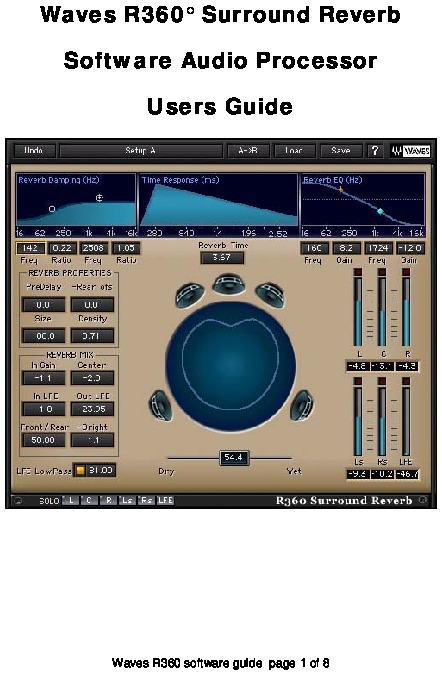Viewport: 442px width, 675px height.
Task: Select the rear right surround speaker icon
Action: (x=302, y=405)
